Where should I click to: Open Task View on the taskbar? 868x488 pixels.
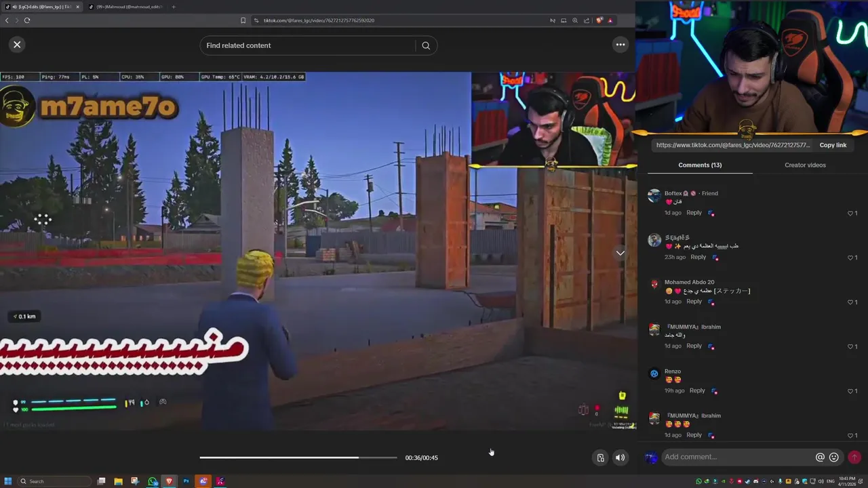tap(101, 481)
